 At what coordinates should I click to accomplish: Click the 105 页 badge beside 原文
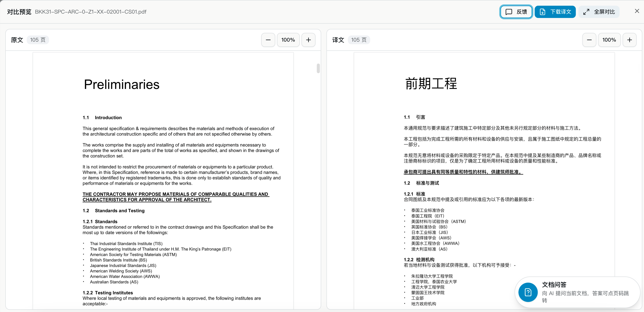pyautogui.click(x=38, y=40)
